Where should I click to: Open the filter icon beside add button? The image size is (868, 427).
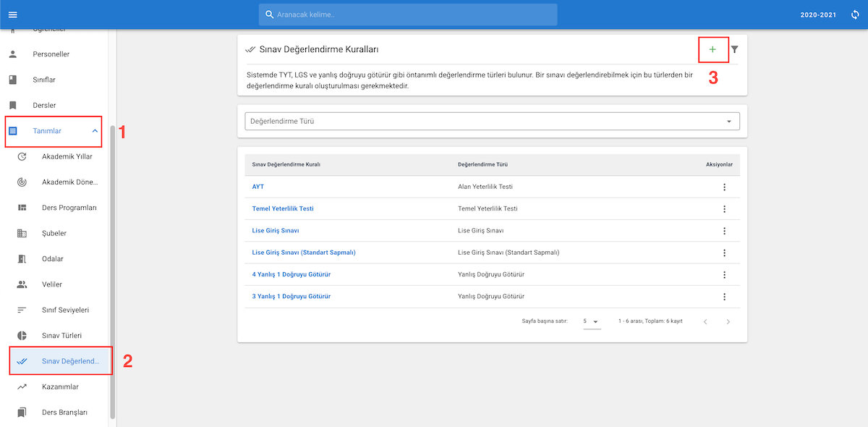coord(734,49)
